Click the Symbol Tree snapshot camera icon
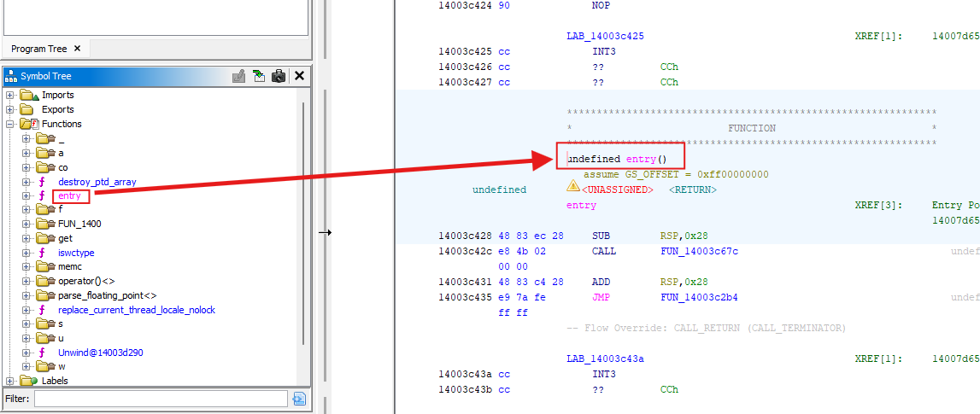This screenshot has height=414, width=980. [x=279, y=77]
